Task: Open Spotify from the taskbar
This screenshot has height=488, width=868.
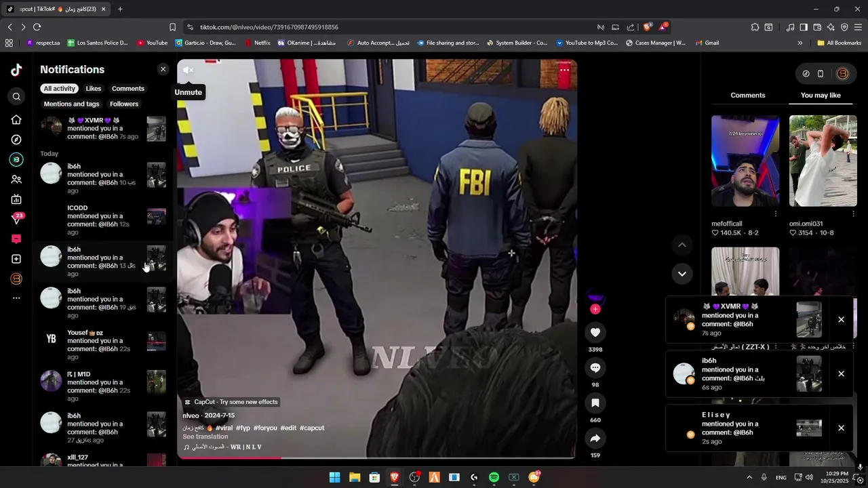Action: point(494,477)
